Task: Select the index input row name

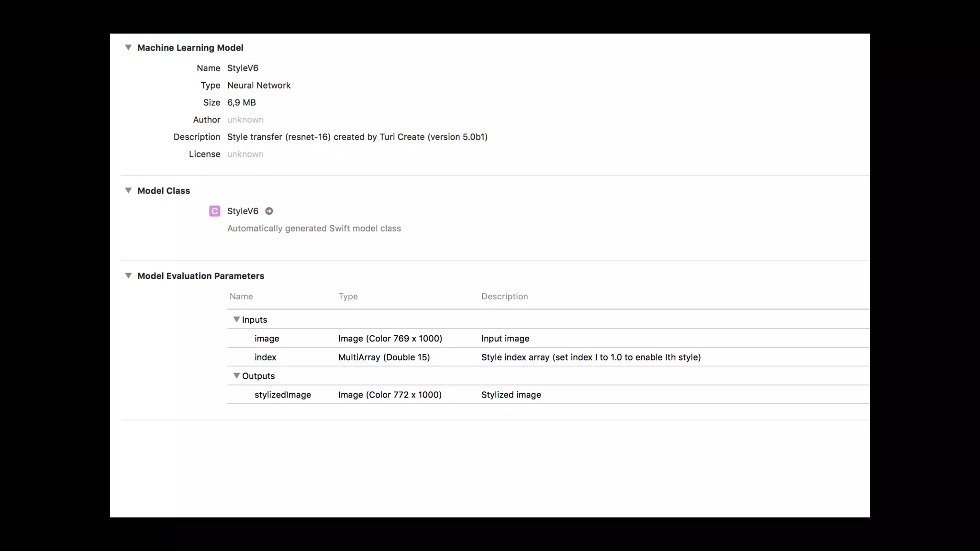Action: (x=266, y=357)
